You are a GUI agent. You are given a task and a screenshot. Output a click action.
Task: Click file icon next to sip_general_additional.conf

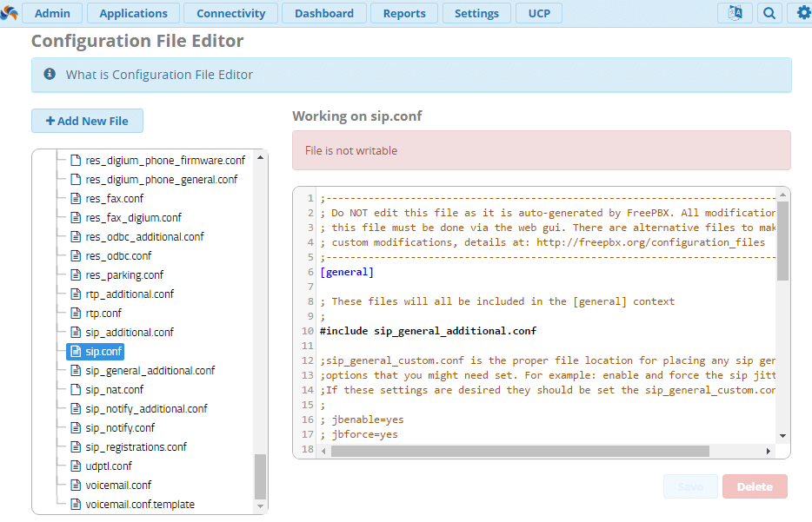(76, 371)
